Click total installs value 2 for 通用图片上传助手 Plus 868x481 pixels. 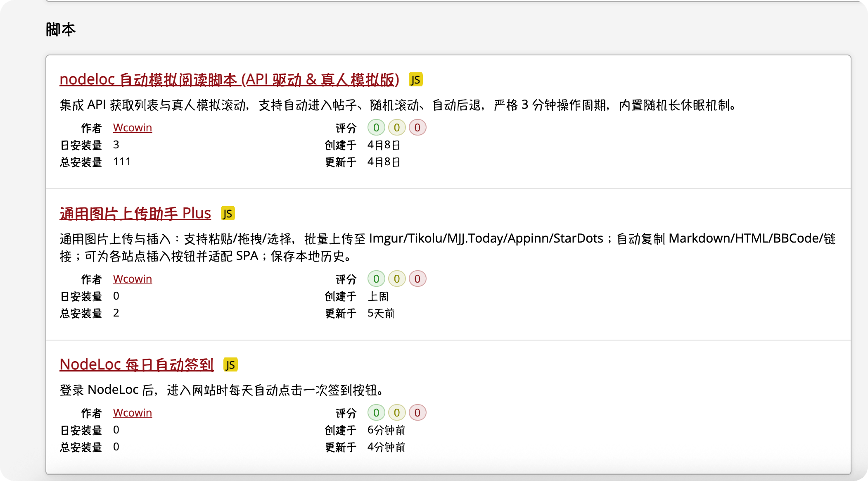point(116,313)
